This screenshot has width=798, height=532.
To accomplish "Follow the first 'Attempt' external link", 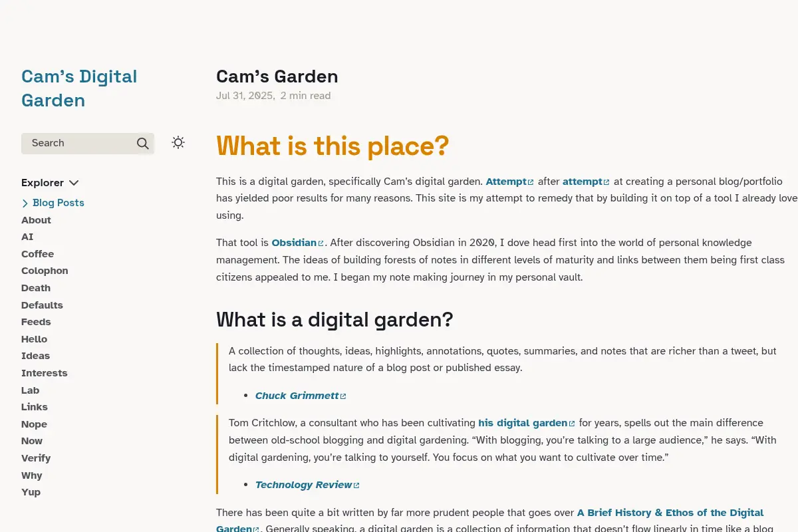I will 509,182.
